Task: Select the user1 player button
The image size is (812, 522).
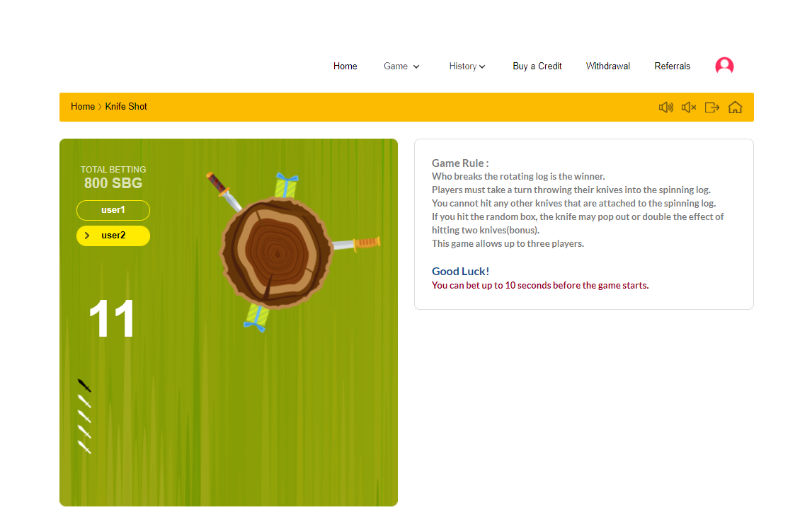Action: 113,210
